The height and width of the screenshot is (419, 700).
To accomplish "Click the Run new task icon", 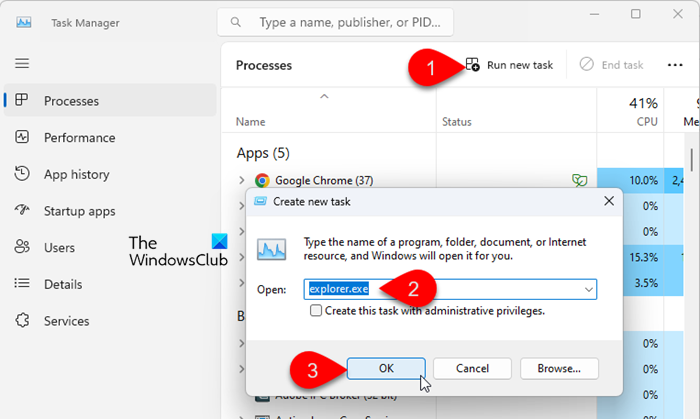I will [x=472, y=65].
